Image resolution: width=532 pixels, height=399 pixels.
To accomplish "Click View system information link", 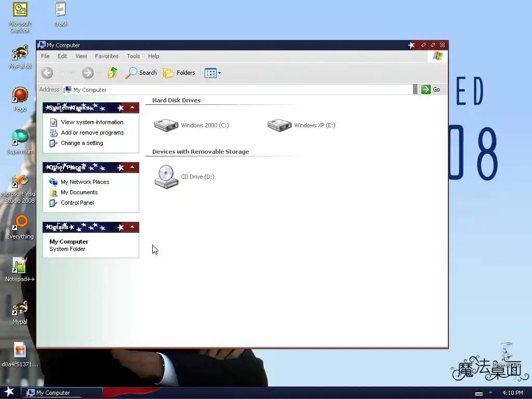I will click(x=92, y=122).
